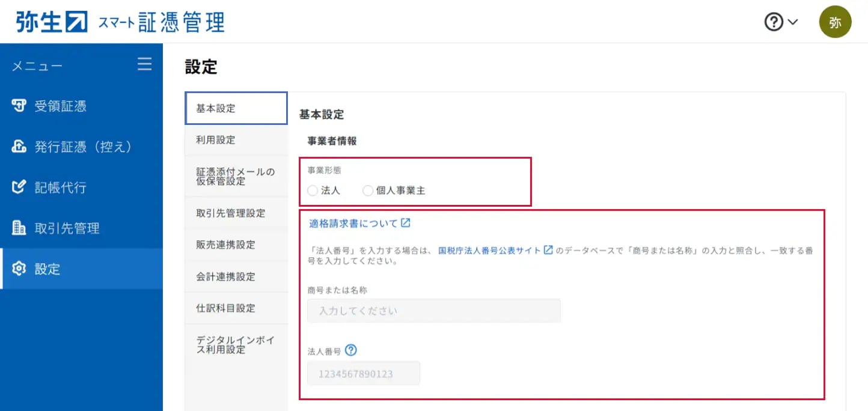
Task: Click the 受領証憑 inbox icon in sidebar
Action: tap(19, 106)
